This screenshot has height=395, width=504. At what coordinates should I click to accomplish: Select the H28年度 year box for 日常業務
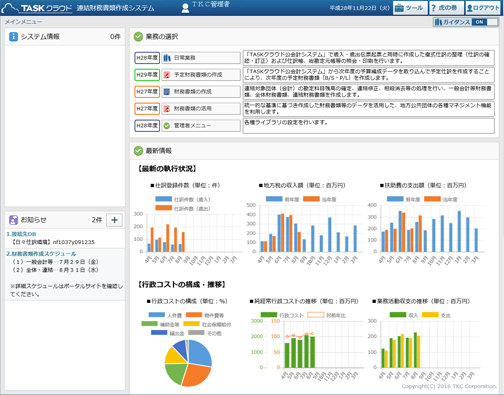[147, 58]
